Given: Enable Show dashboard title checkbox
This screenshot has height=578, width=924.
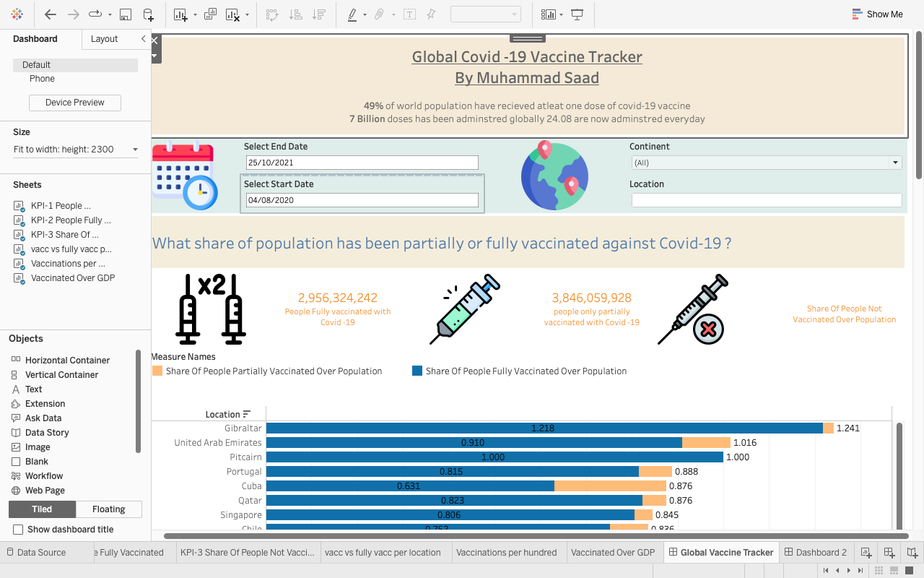Looking at the screenshot, I should (x=18, y=530).
